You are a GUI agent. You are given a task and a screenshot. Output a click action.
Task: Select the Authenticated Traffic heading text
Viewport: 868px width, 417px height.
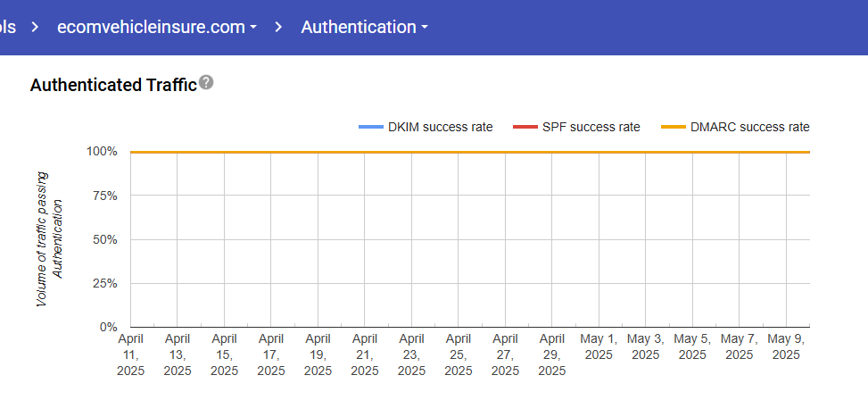coord(113,86)
